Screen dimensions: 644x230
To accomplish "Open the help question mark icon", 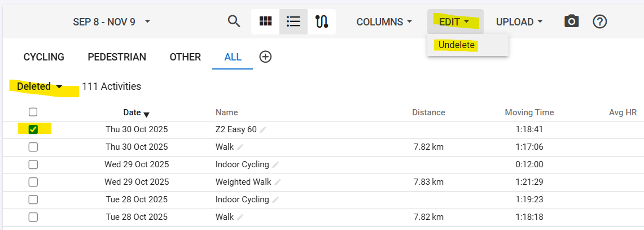I will (599, 21).
